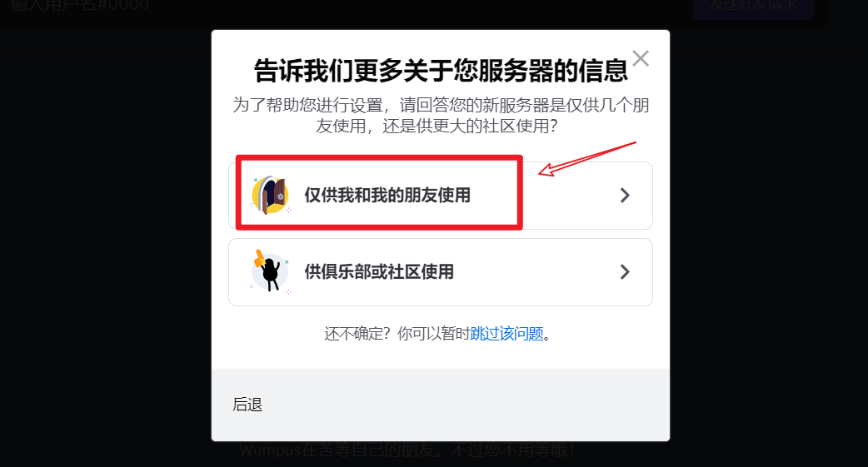This screenshot has width=868, height=467.
Task: Click the 为了帮助您进行设置 description paragraph
Action: (441, 115)
